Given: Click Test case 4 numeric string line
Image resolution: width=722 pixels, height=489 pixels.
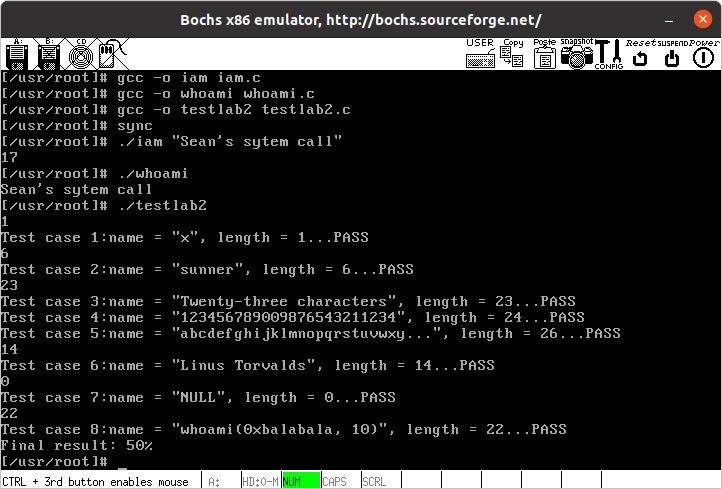Looking at the screenshot, I should click(x=293, y=317).
